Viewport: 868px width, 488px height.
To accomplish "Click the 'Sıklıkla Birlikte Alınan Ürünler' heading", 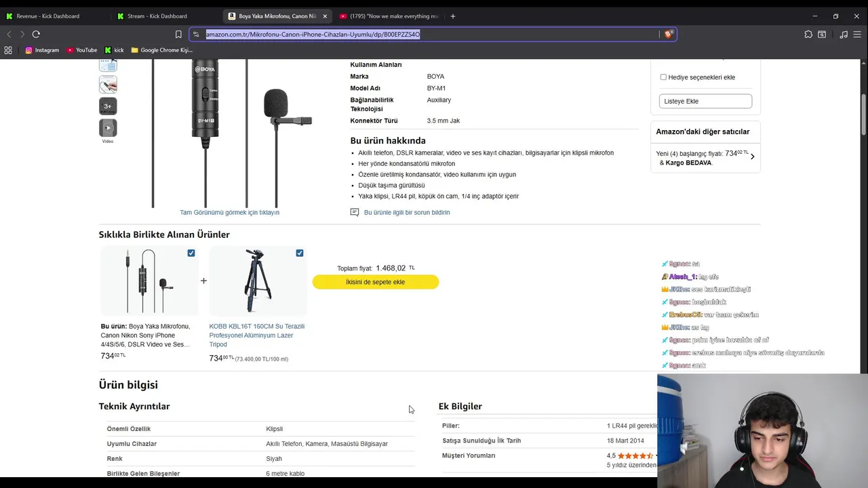I will [x=164, y=235].
